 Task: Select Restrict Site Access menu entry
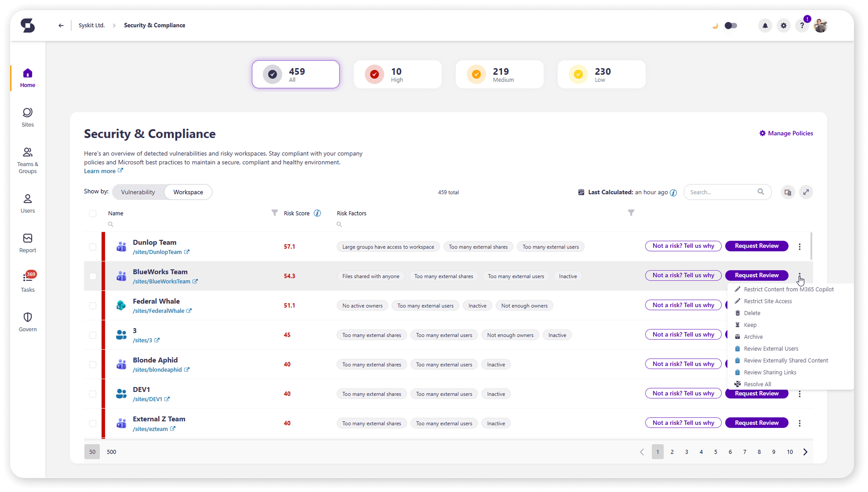click(x=767, y=301)
